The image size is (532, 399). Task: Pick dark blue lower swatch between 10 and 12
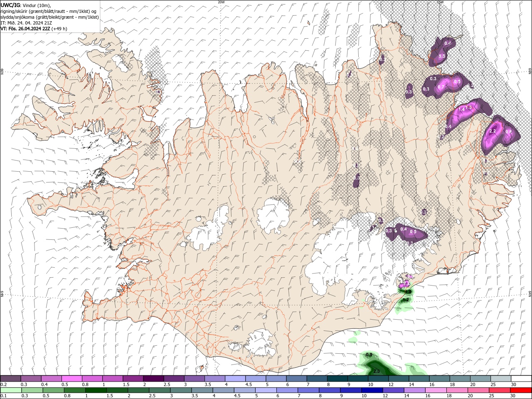372,390
